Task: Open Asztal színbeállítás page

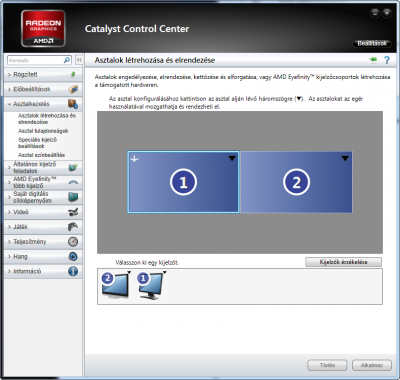Action: click(42, 155)
